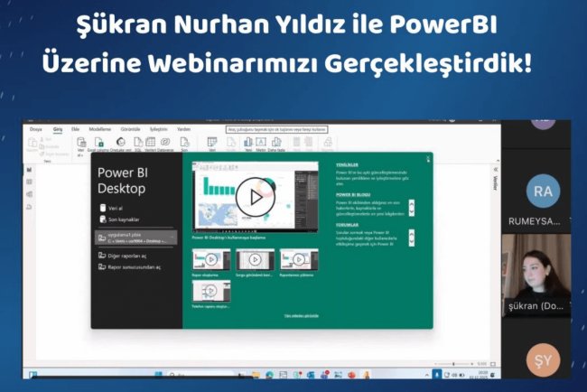The height and width of the screenshot is (392, 587).
Task: Play the Rapor oluşturma video thumbnail
Action: click(x=211, y=259)
